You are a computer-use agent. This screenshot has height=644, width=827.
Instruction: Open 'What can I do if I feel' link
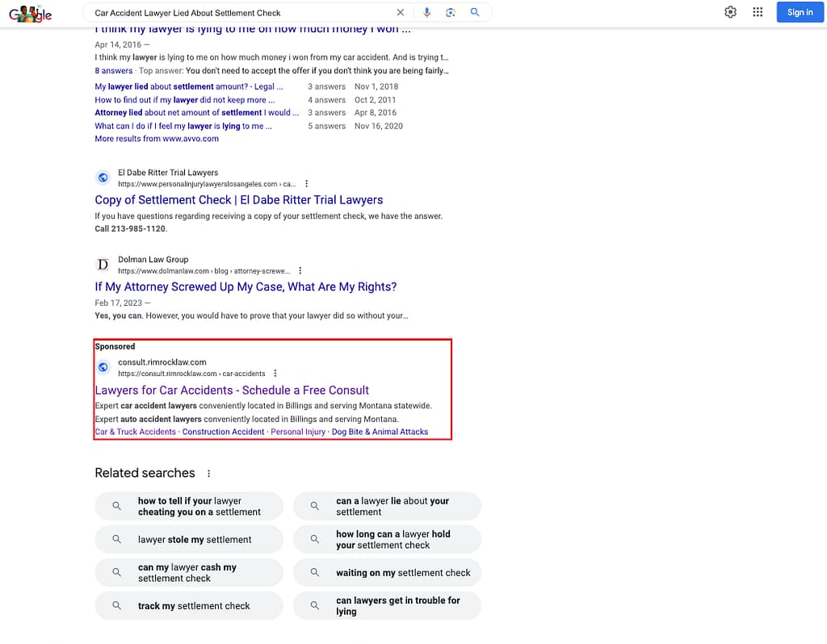pos(183,126)
